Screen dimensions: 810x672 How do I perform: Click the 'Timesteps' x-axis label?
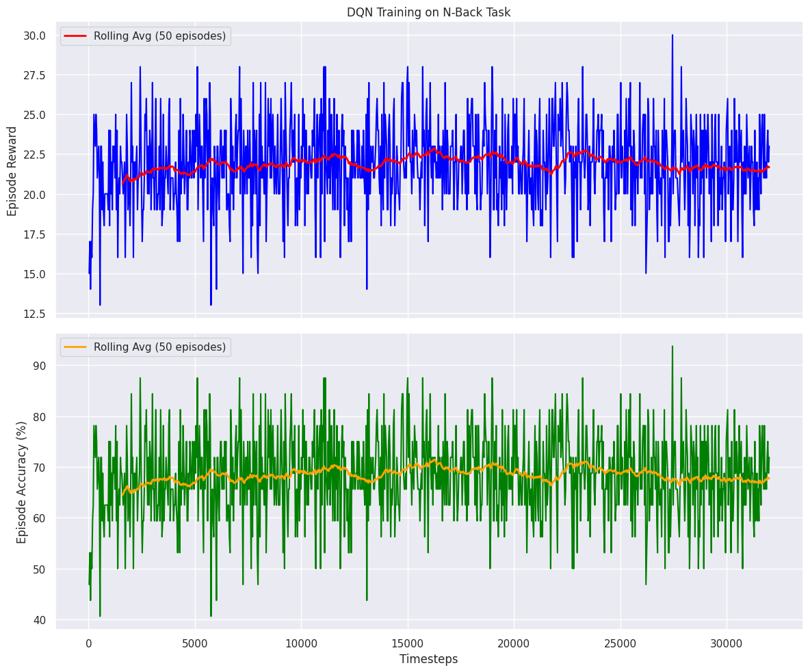pos(428,659)
